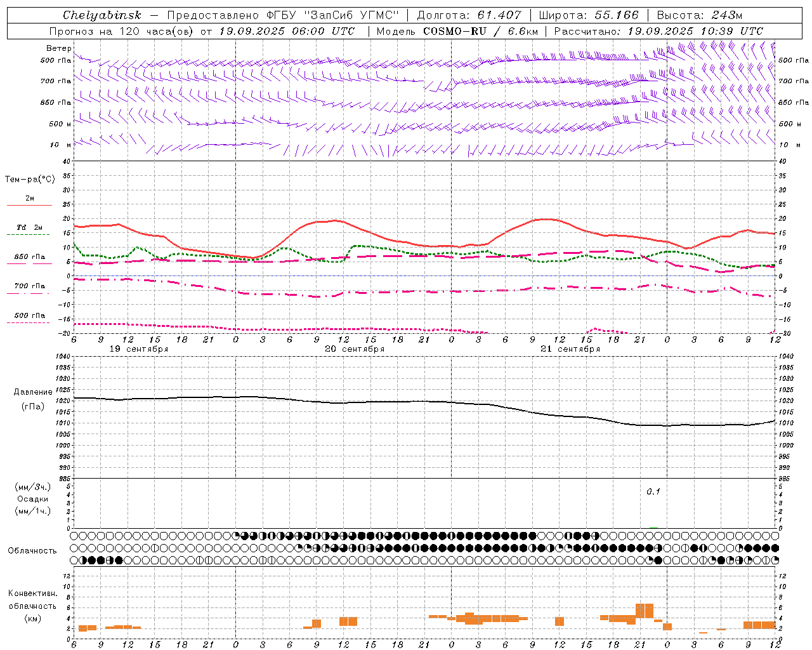Click the 'Осадки' precipitation label
812x650 pixels.
33,499
